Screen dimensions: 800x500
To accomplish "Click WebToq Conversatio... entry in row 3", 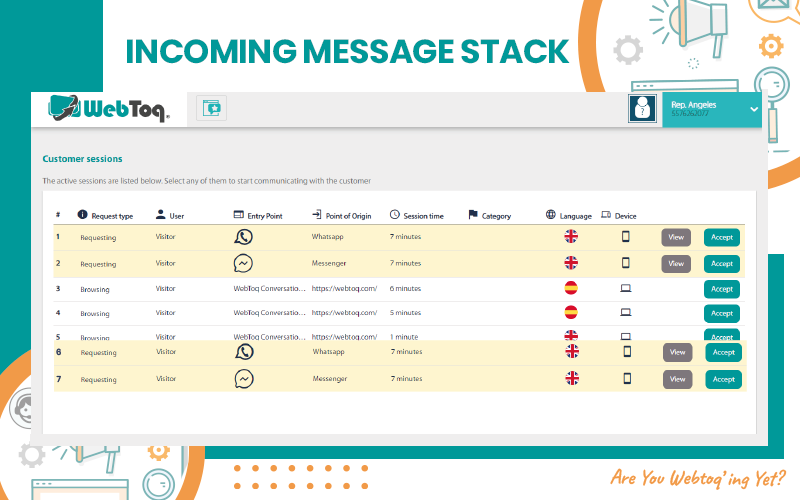I will (269, 289).
